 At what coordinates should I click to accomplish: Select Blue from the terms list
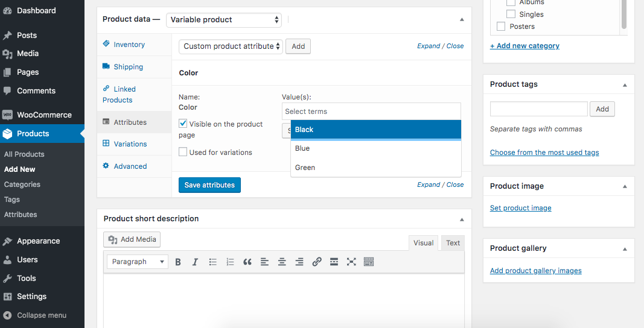(302, 148)
